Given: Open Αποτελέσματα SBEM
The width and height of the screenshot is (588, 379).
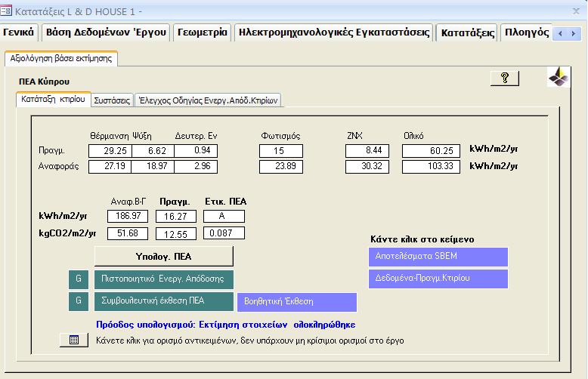Looking at the screenshot, I should (x=438, y=257).
